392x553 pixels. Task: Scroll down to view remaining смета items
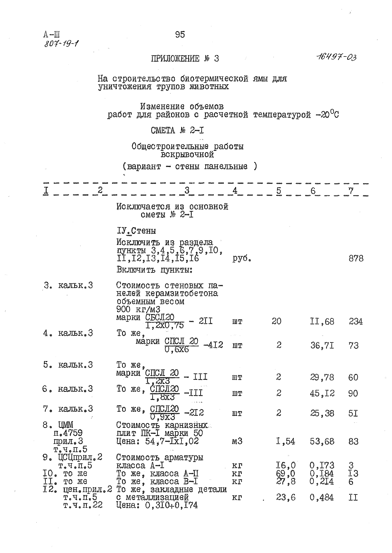[196, 530]
